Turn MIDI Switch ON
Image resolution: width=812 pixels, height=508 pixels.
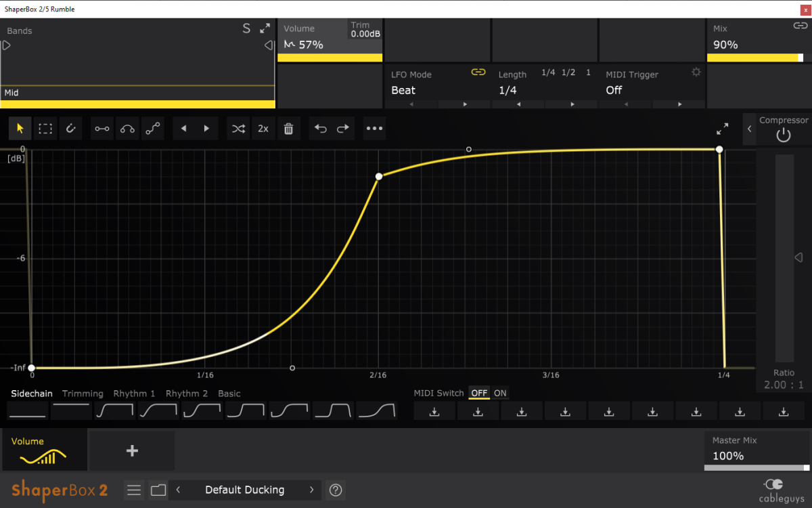tap(500, 394)
